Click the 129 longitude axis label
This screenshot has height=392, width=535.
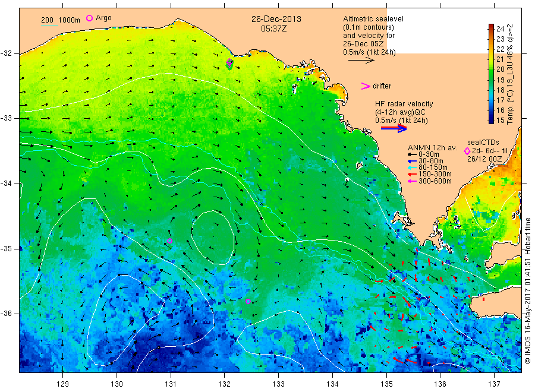pyautogui.click(x=63, y=384)
